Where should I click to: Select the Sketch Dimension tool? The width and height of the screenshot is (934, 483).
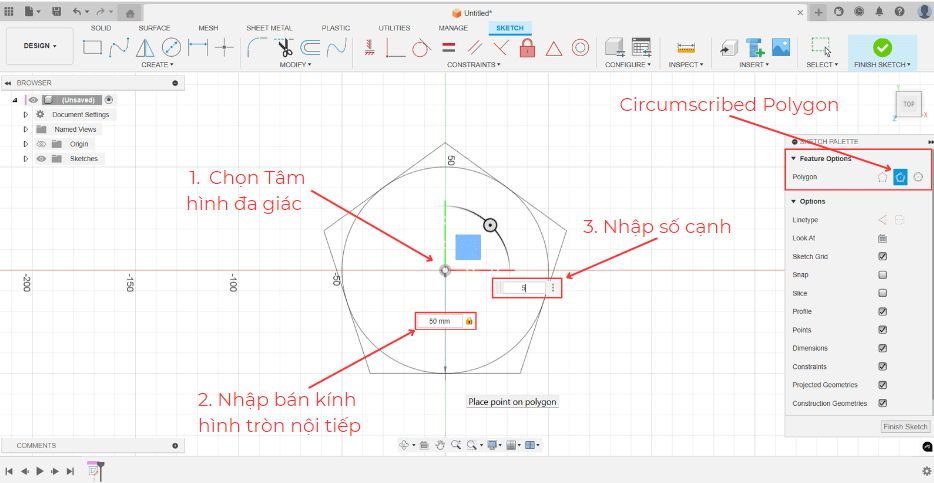click(198, 47)
